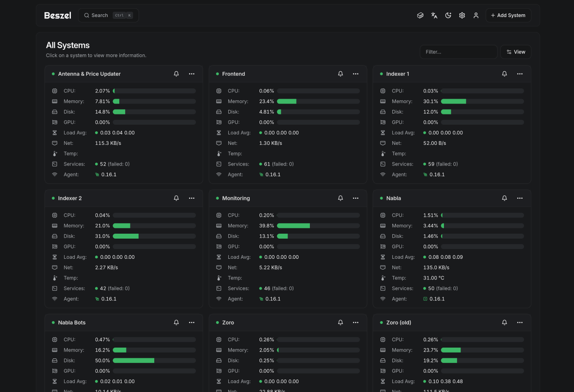Click the Nabla Bots disk usage bar
Image resolution: width=574 pixels, height=392 pixels.
click(154, 361)
